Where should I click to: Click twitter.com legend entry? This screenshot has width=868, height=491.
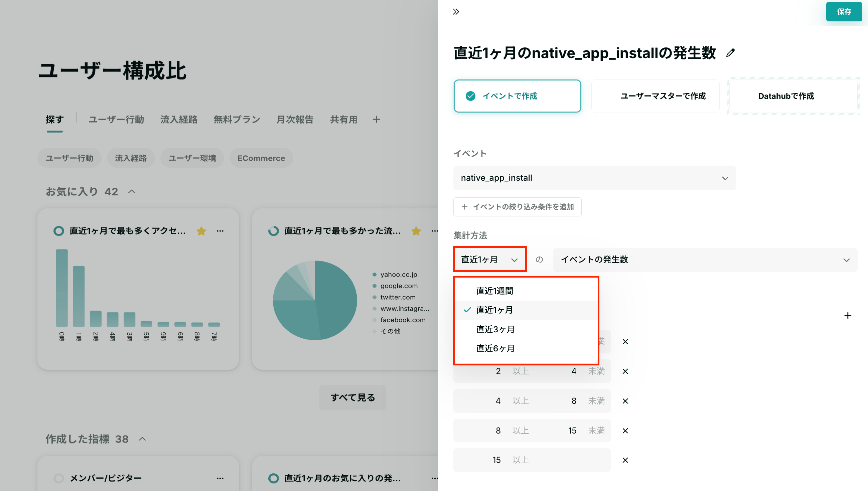pos(394,297)
